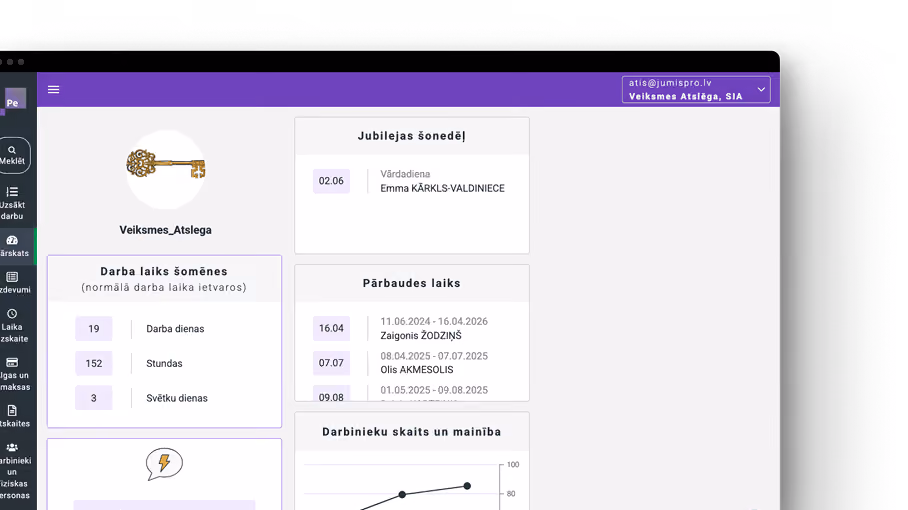Click the Veiksmes_Atslega company name
The width and height of the screenshot is (908, 510).
[166, 230]
